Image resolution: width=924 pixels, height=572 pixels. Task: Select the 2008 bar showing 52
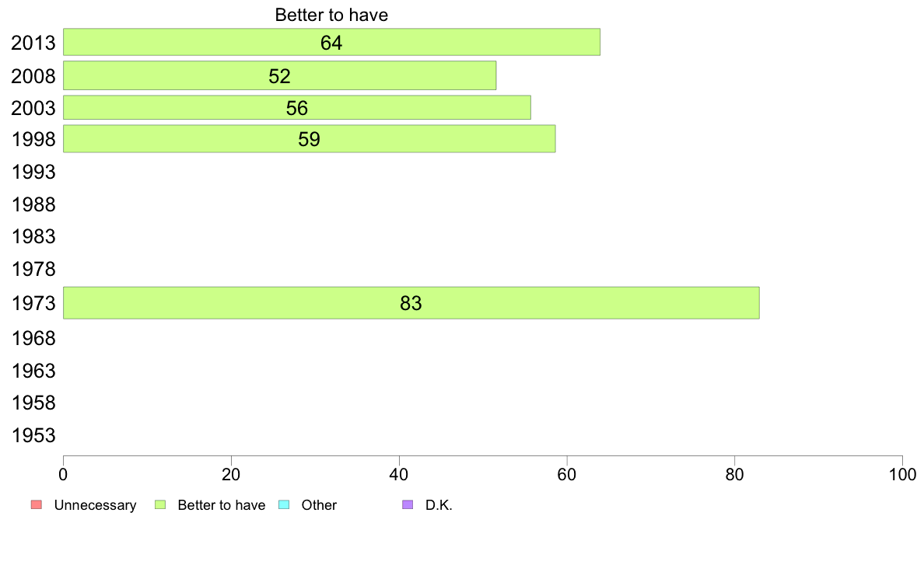[279, 75]
